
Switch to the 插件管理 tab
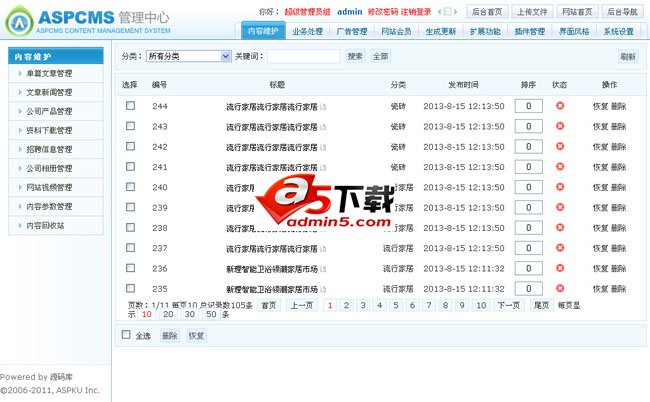coord(530,31)
